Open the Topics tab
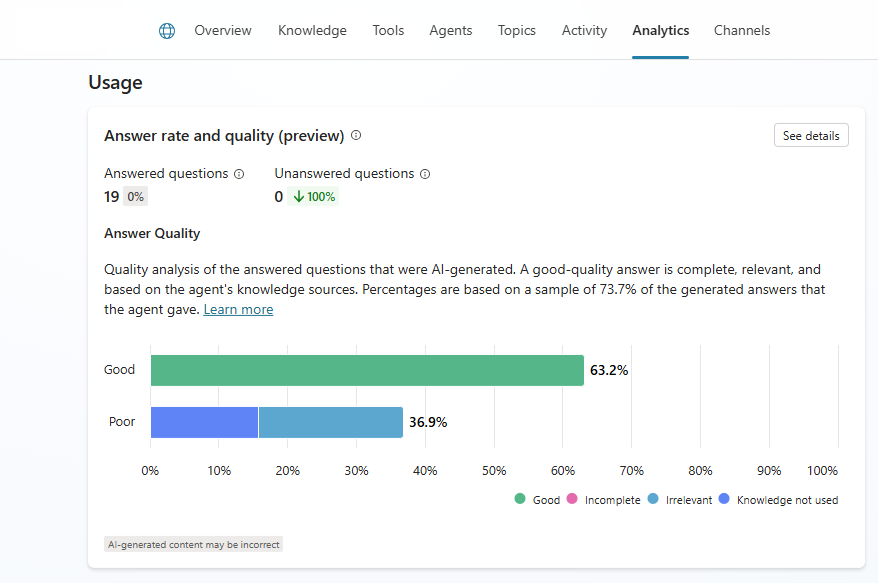Image resolution: width=878 pixels, height=583 pixels. click(517, 31)
